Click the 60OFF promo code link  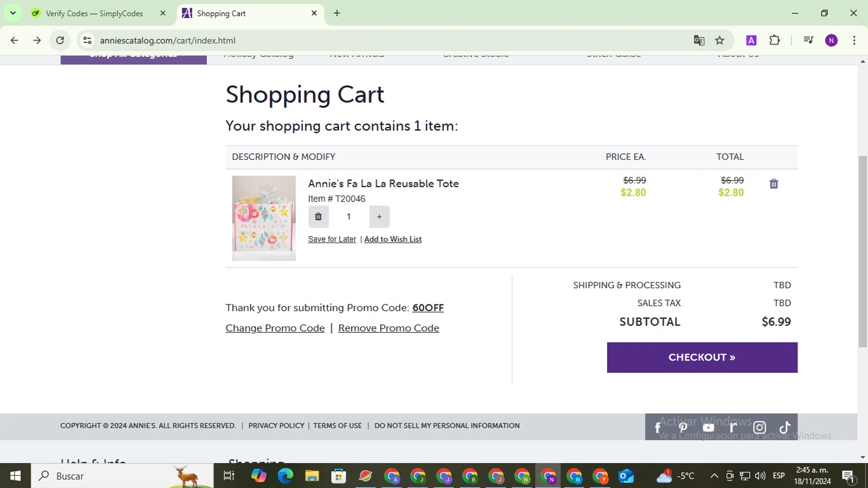428,308
